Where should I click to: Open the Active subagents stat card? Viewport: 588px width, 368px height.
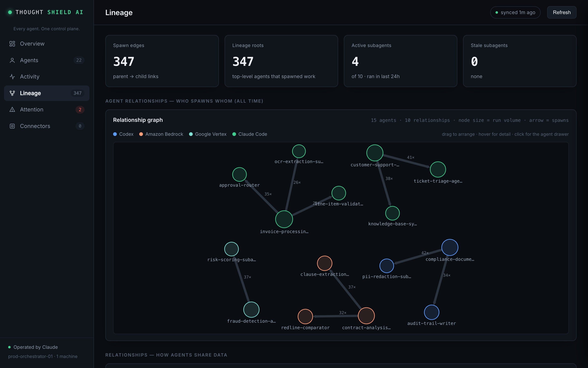coord(400,61)
